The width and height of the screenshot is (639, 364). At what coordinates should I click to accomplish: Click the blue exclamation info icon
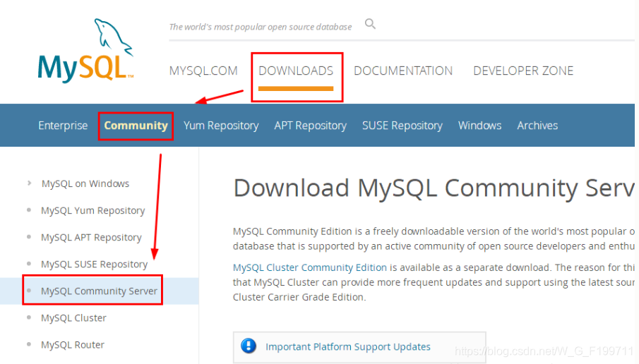(x=248, y=346)
